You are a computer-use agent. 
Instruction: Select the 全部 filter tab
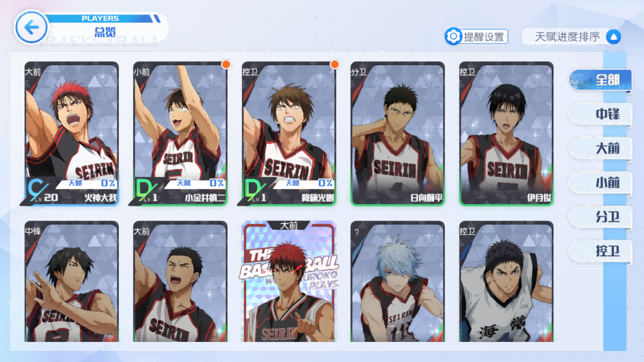point(600,80)
